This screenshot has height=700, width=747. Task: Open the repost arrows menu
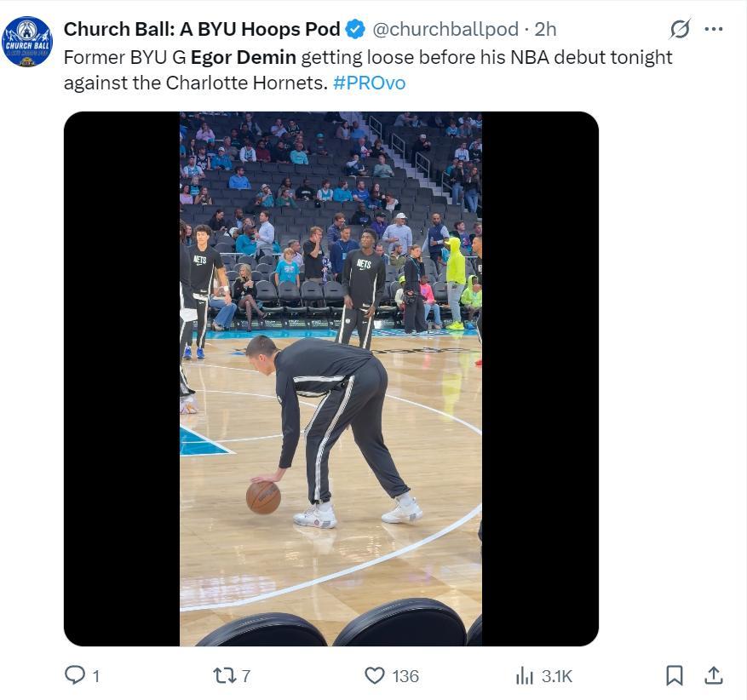[x=224, y=675]
